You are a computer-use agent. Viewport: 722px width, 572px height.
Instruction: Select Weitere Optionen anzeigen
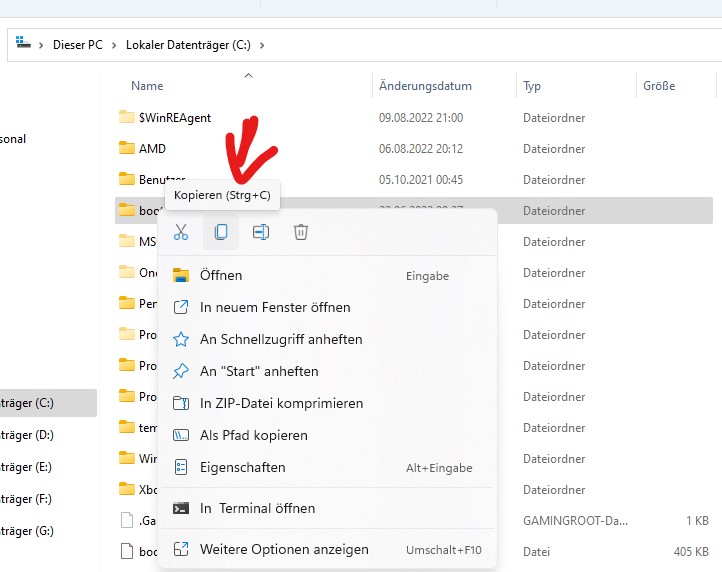pos(327,549)
